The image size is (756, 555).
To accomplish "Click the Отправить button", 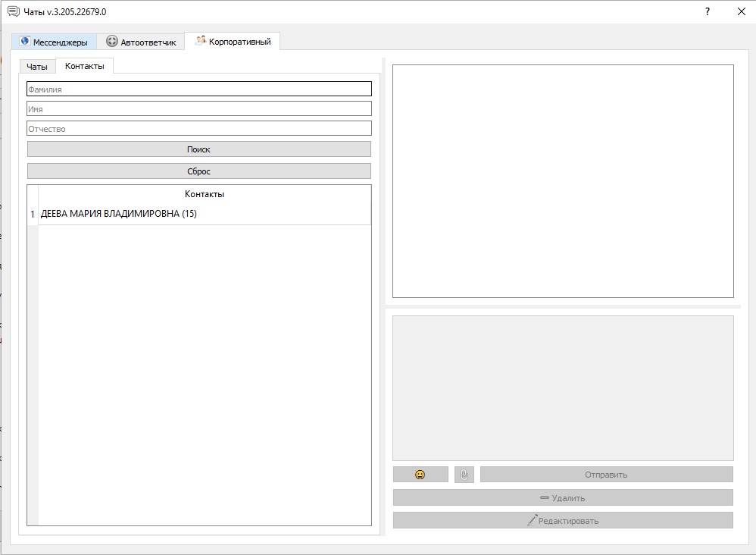I will [x=607, y=475].
